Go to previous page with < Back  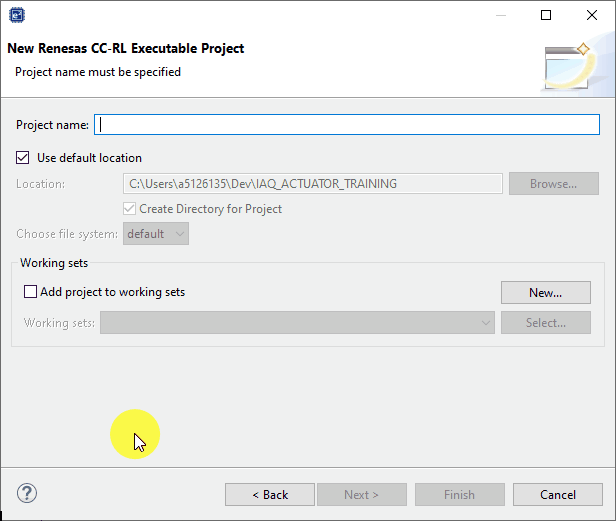point(270,495)
